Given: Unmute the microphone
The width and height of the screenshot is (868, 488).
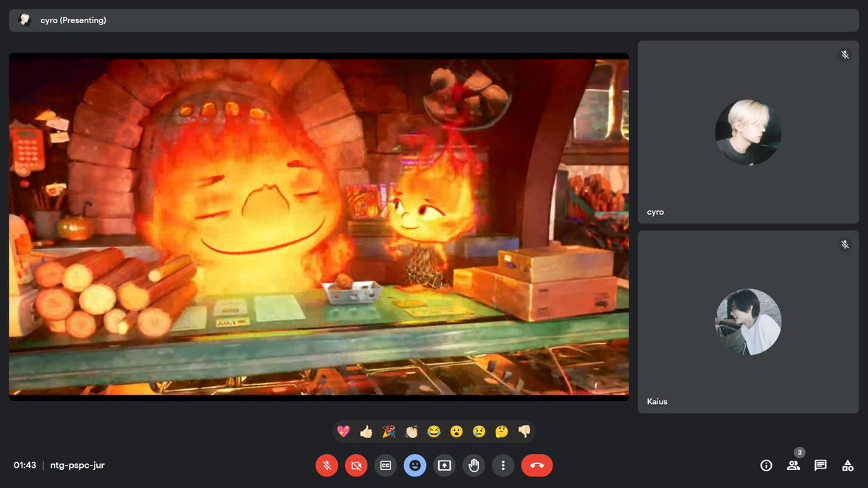Looking at the screenshot, I should 327,465.
